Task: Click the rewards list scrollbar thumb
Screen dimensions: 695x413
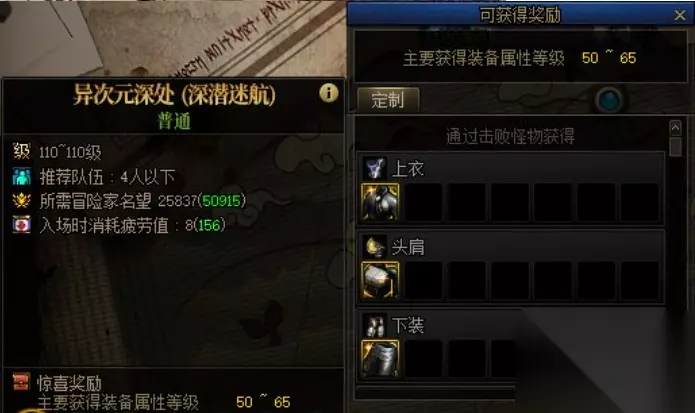Action: point(675,147)
